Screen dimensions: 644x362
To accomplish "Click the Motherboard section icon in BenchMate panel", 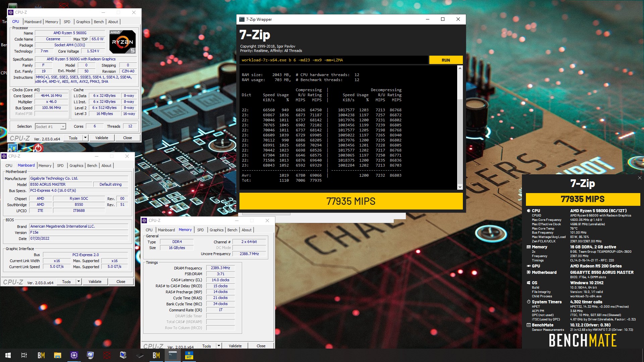I will (x=529, y=273).
